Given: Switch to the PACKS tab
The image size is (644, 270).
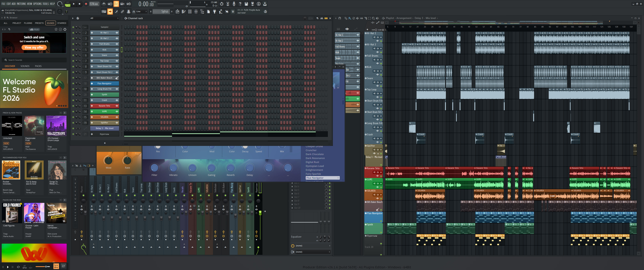Looking at the screenshot, I should (38, 66).
